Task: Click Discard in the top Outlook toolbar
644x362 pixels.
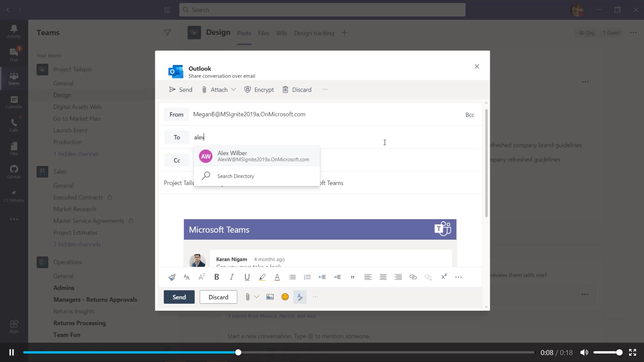Action: coord(297,90)
